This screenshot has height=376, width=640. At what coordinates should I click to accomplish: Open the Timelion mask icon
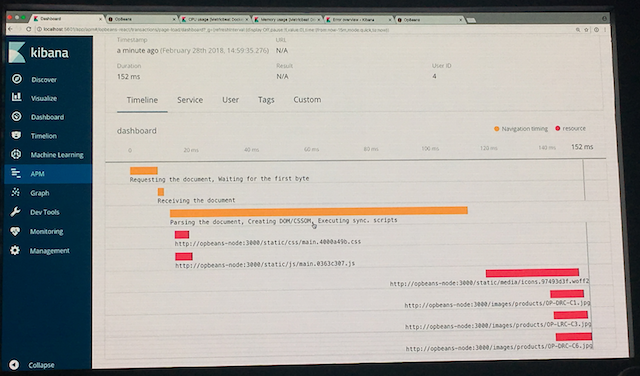[16, 135]
